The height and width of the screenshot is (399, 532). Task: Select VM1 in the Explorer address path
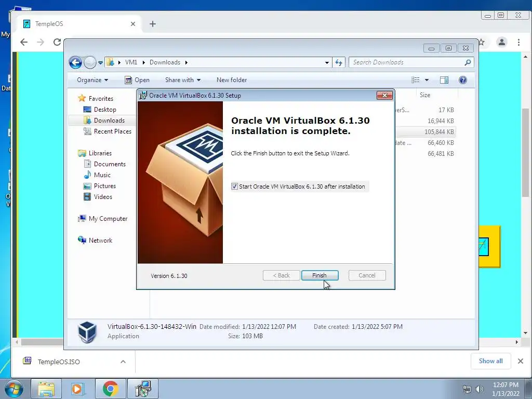coord(131,62)
